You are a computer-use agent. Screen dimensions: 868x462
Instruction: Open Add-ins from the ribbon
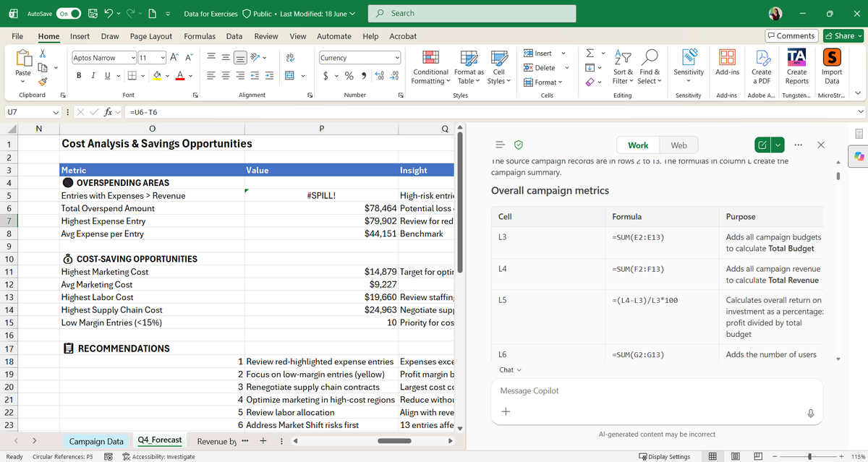[727, 63]
